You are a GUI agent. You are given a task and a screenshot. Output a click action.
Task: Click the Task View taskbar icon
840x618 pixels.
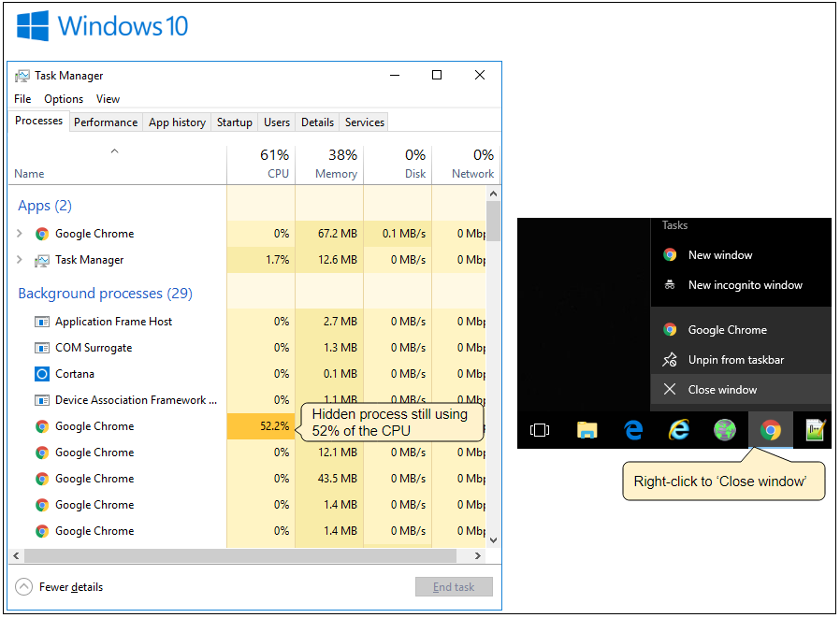pos(540,430)
